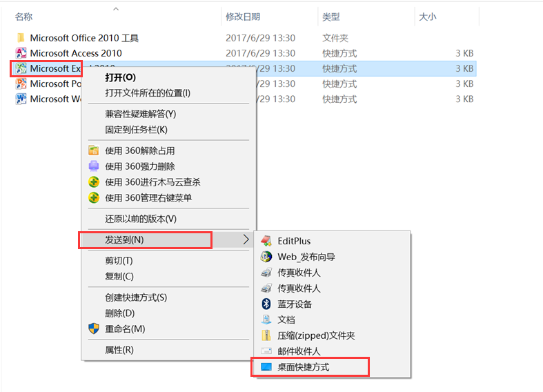Sort by the 名称 column header
The width and height of the screenshot is (543, 392).
click(24, 17)
